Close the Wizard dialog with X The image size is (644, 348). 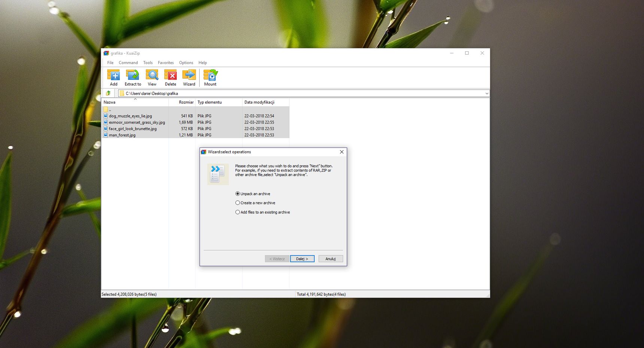pos(341,152)
